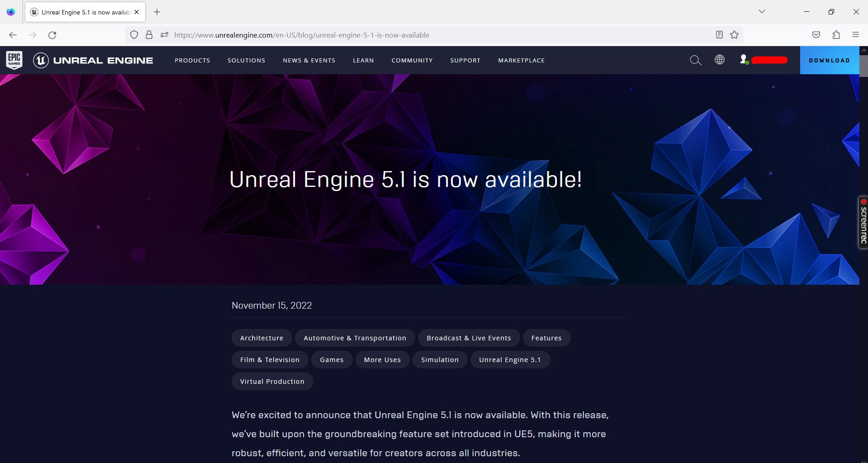This screenshot has height=463, width=868.
Task: Select the NEWS & EVENTS menu item
Action: (x=309, y=60)
